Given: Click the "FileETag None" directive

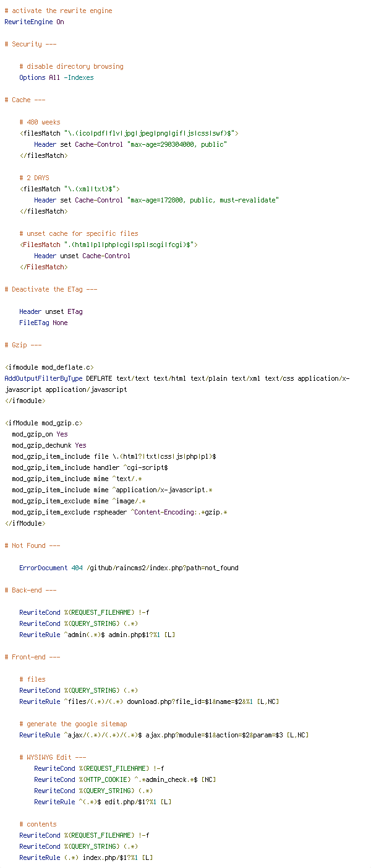Looking at the screenshot, I should click(43, 323).
